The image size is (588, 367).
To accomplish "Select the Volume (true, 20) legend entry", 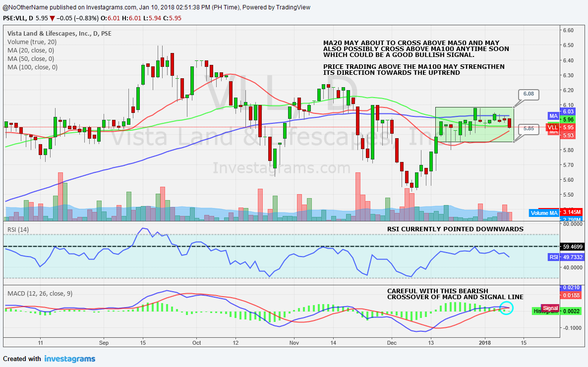I will (32, 42).
